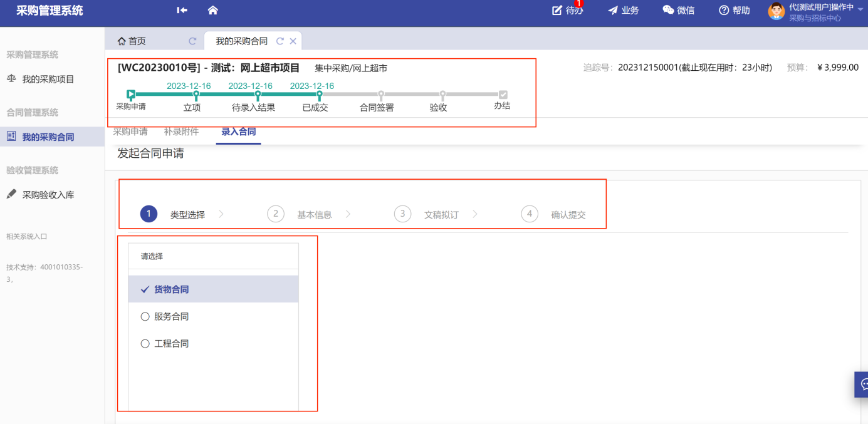The height and width of the screenshot is (424, 868).
Task: Click the 合同签署 progress timeline node
Action: [x=381, y=95]
